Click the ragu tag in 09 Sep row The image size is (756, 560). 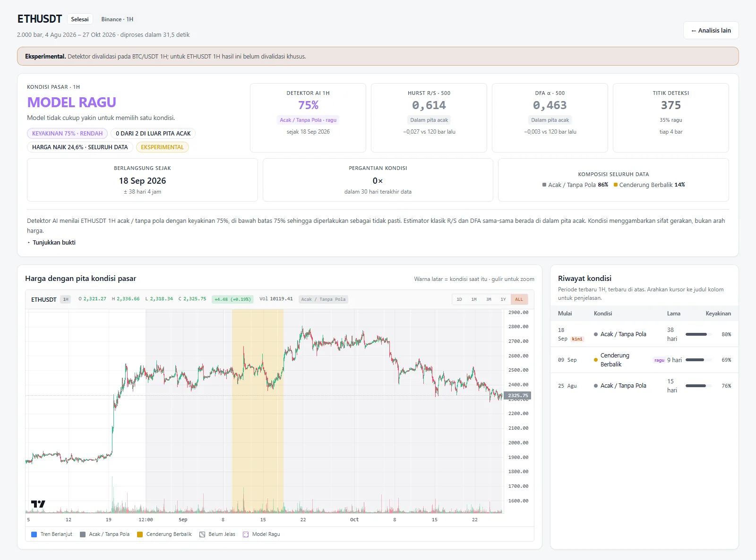click(659, 360)
